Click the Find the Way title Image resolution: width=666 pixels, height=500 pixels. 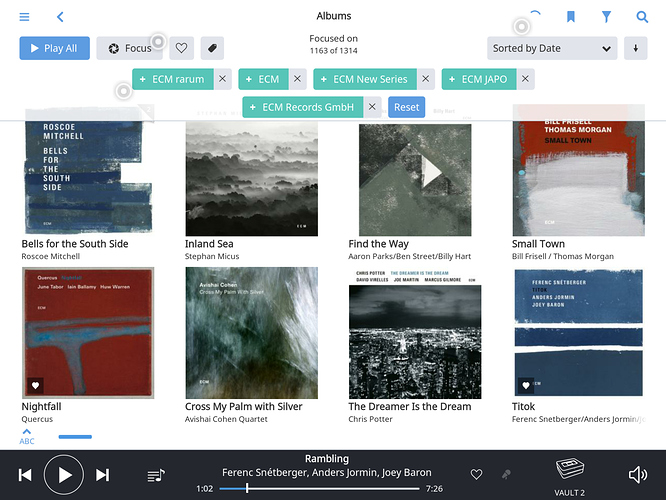[x=378, y=244]
